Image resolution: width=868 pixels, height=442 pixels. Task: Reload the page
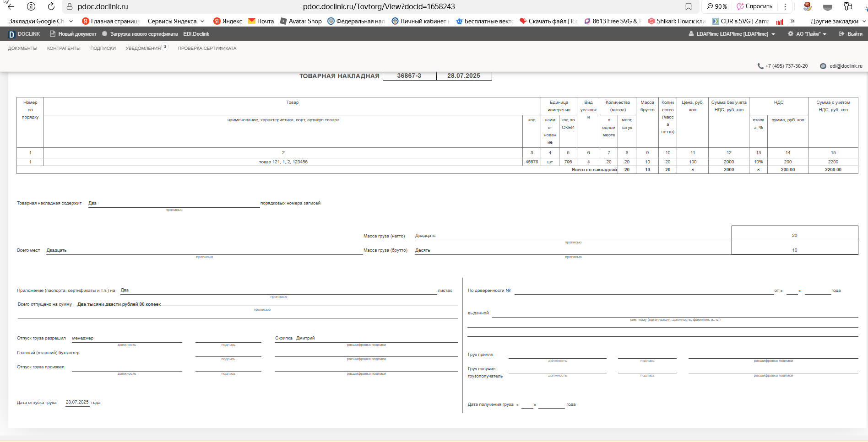point(51,6)
